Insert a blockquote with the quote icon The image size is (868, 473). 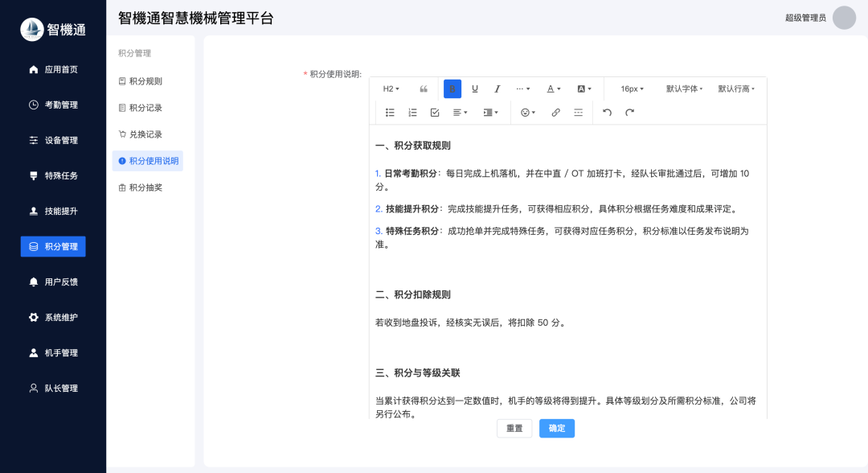coord(424,88)
